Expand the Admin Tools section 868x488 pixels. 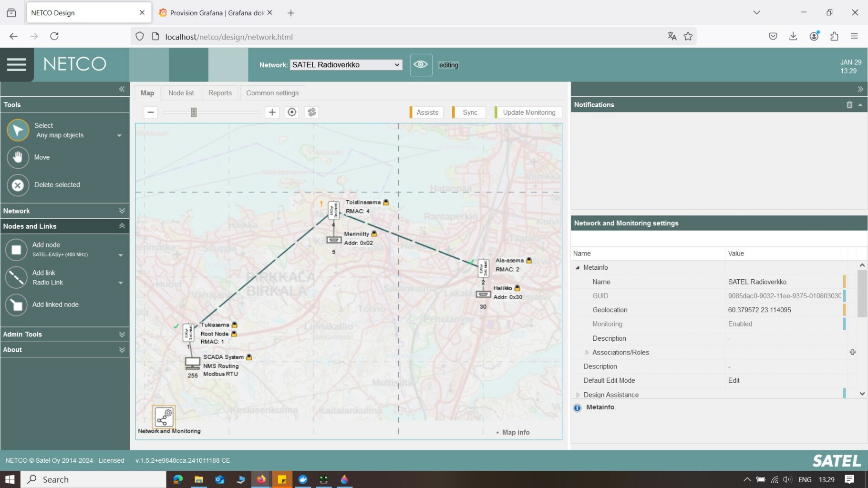pyautogui.click(x=64, y=335)
